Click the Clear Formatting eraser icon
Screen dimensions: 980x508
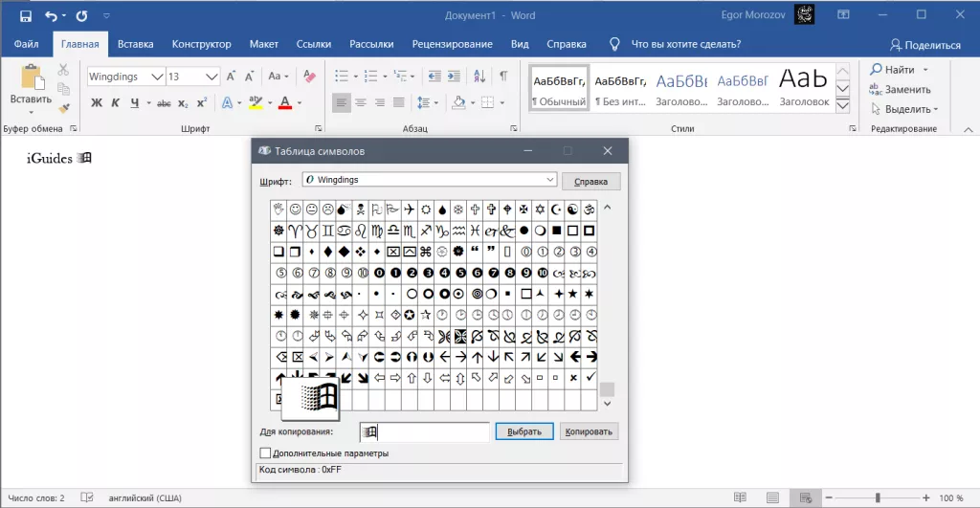click(307, 76)
